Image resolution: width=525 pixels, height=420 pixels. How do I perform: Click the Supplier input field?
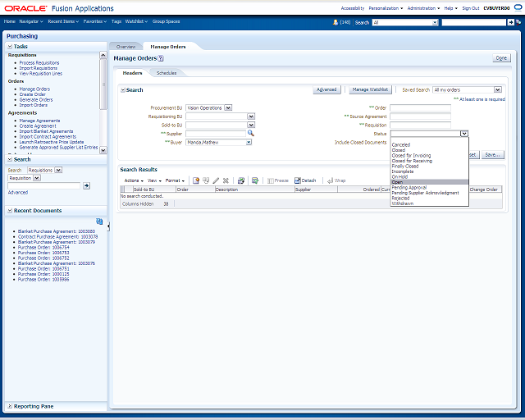point(216,134)
